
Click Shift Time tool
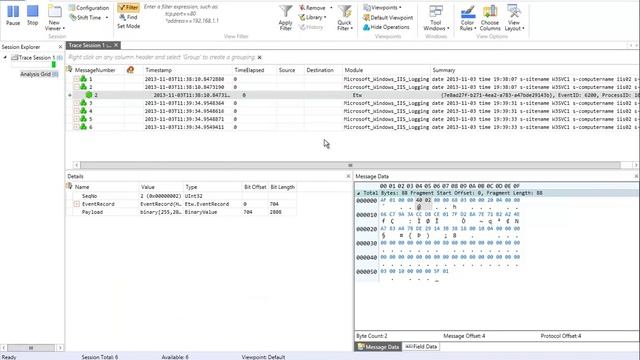(85, 18)
